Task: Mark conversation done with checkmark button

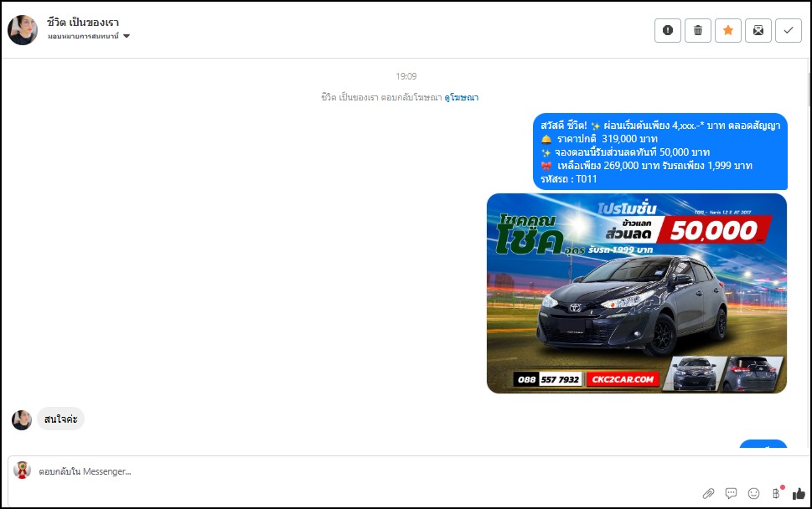Action: click(x=789, y=30)
